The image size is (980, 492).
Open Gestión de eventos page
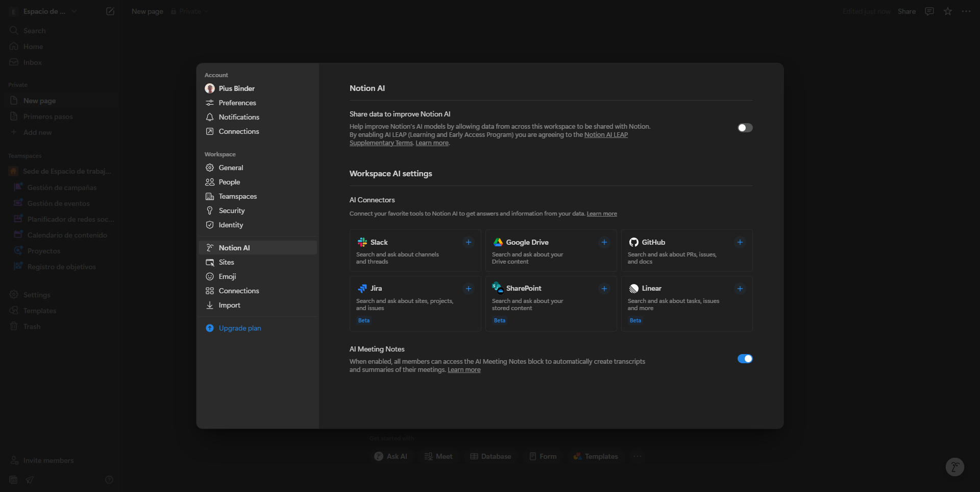coord(62,203)
